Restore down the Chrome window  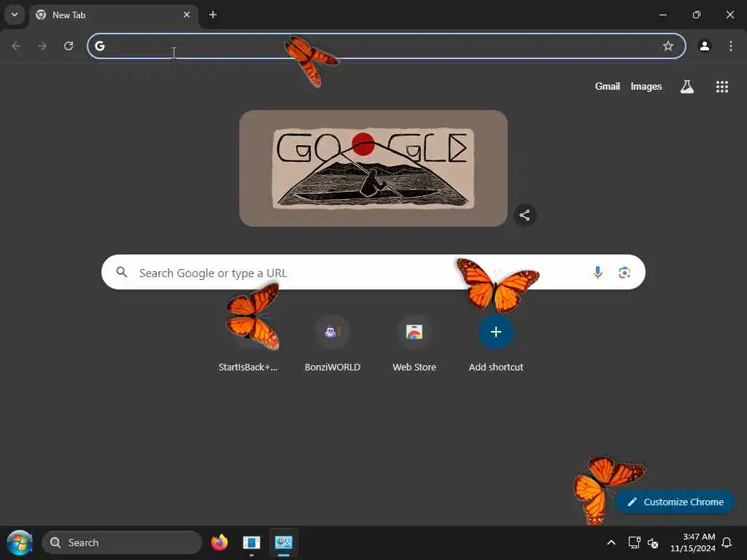(697, 15)
